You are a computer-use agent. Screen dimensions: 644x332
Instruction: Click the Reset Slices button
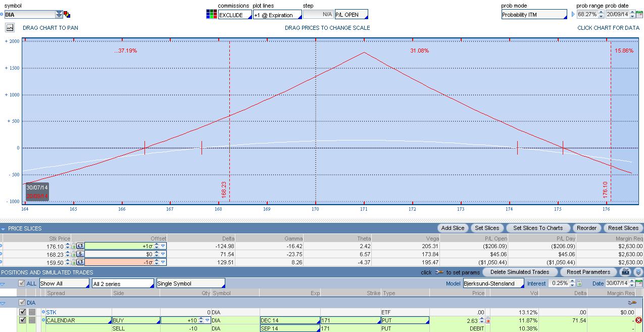[623, 228]
